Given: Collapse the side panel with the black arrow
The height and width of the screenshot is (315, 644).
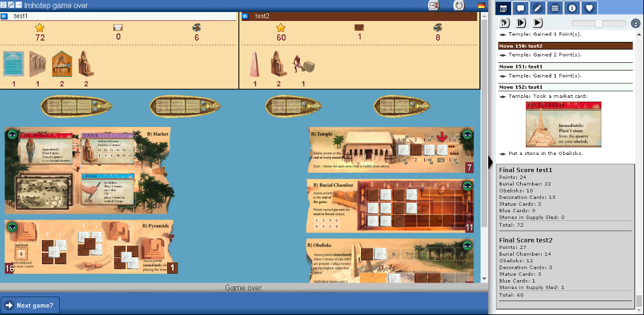Looking at the screenshot, I should click(490, 163).
